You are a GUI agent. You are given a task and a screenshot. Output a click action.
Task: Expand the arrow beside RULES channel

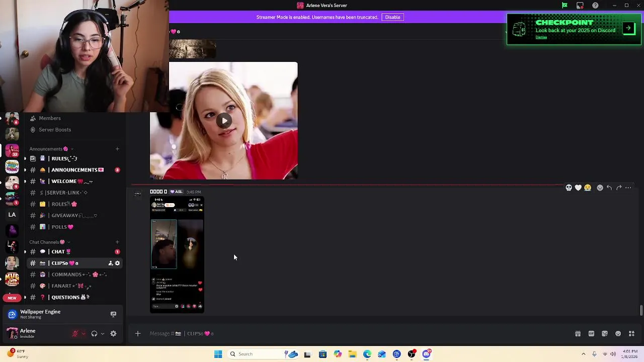[25, 158]
